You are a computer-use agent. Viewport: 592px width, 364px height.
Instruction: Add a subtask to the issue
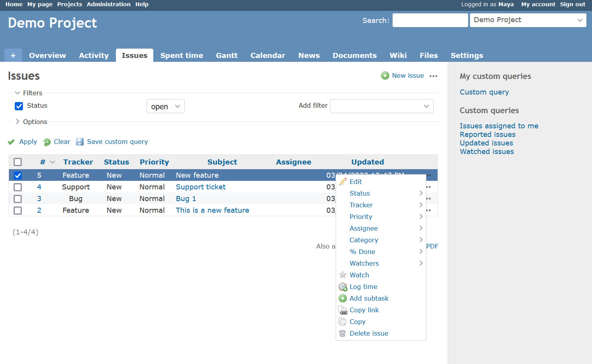(x=369, y=298)
